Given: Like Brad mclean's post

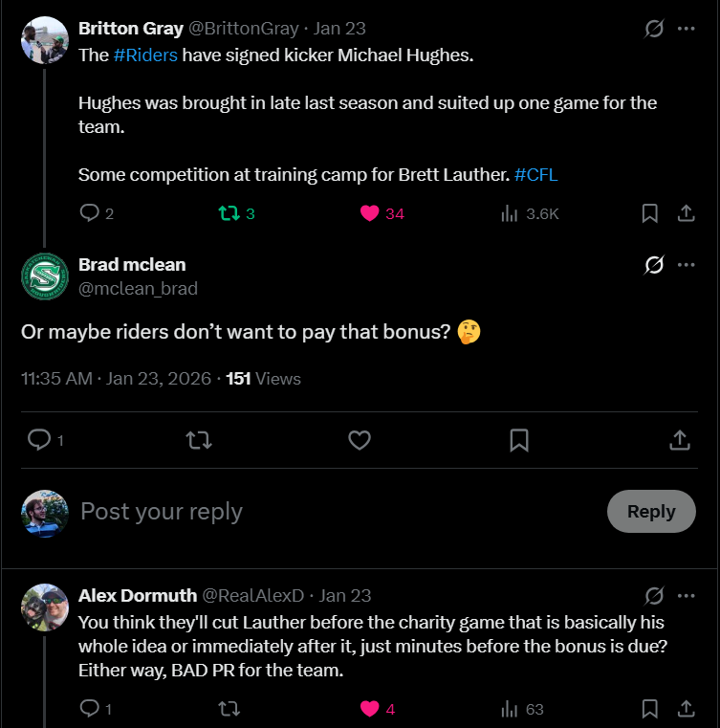Looking at the screenshot, I should [x=360, y=440].
